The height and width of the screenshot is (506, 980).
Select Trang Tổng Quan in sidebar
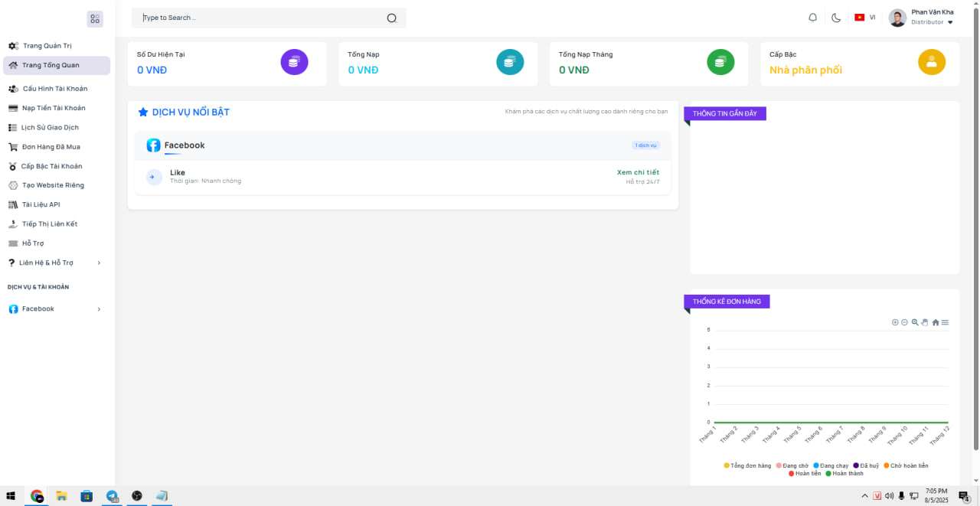tap(57, 65)
